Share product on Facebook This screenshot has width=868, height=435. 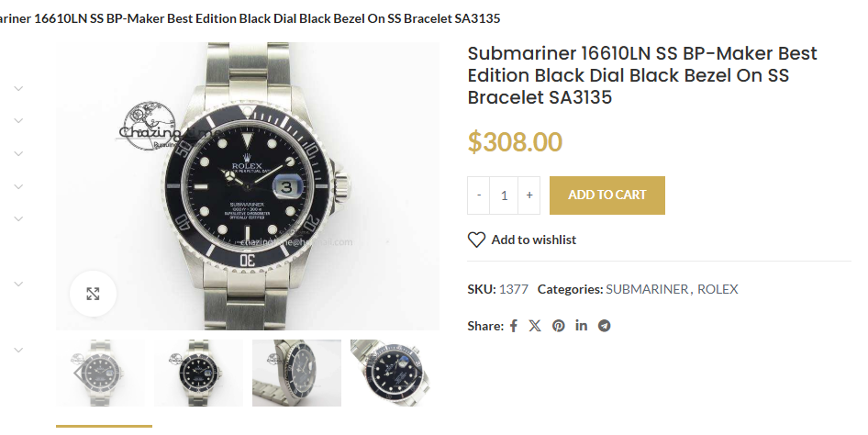[x=514, y=326]
